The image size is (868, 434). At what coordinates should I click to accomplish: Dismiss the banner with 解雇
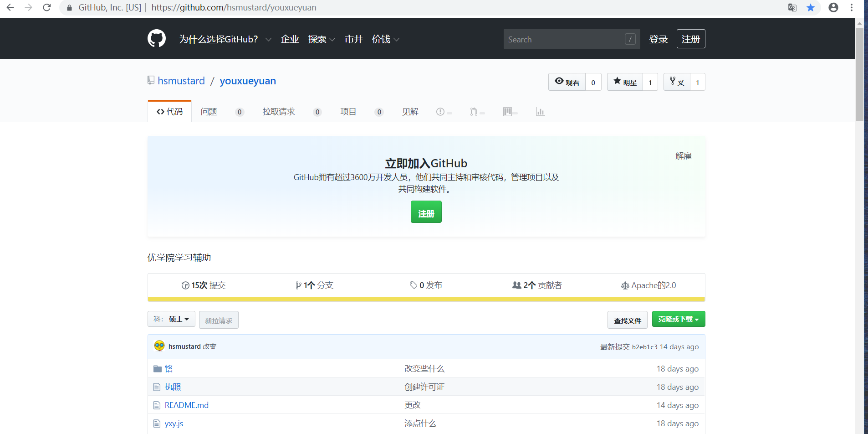pos(684,156)
